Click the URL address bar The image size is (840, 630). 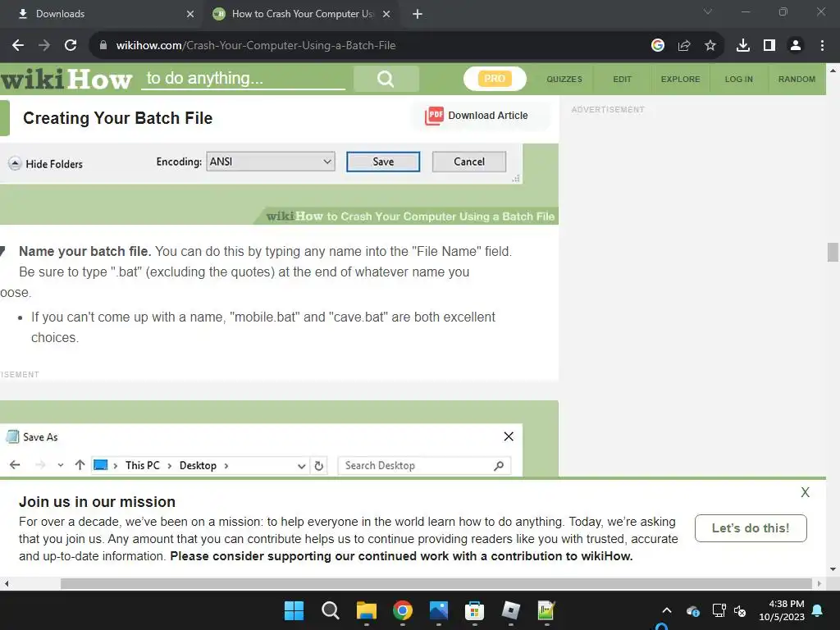370,46
